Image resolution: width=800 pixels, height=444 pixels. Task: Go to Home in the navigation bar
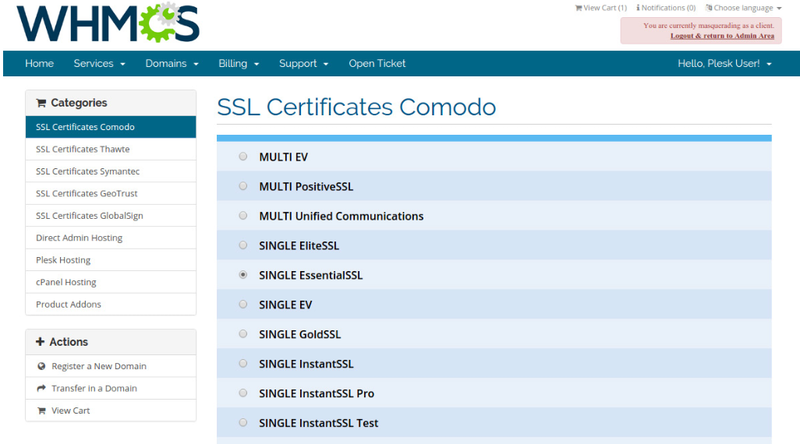pos(39,64)
